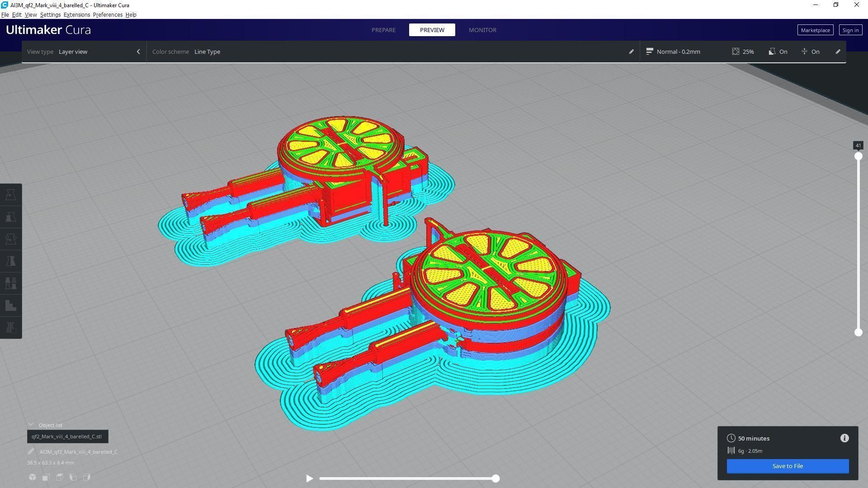Viewport: 868px width, 488px height.
Task: Switch camera to 3D view cube icon
Action: [33, 477]
